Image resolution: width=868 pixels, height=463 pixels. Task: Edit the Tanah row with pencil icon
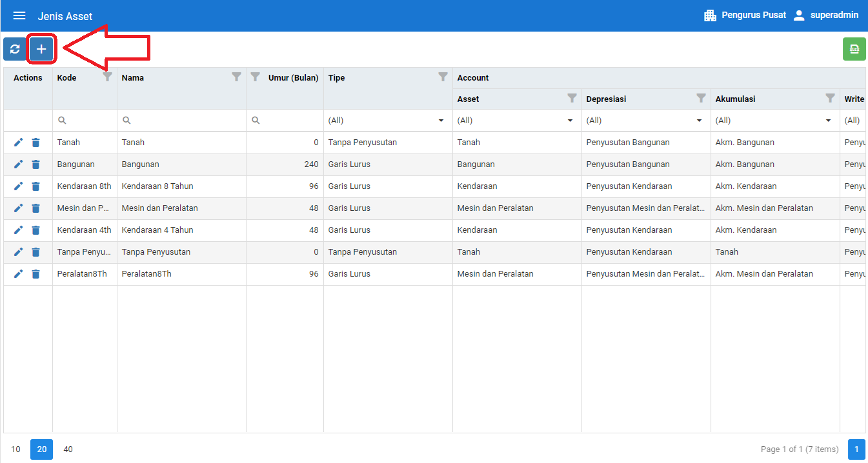(x=18, y=143)
